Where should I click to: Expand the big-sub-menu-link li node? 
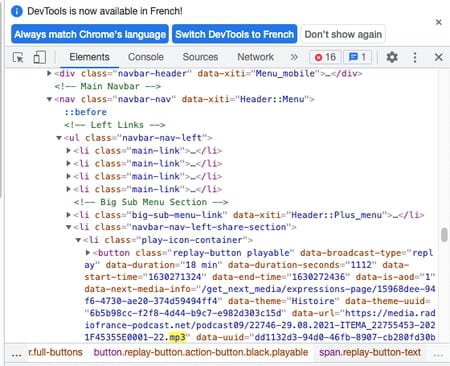point(68,215)
